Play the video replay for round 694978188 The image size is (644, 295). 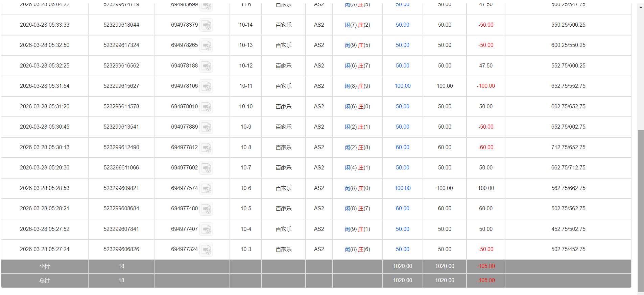(x=206, y=66)
